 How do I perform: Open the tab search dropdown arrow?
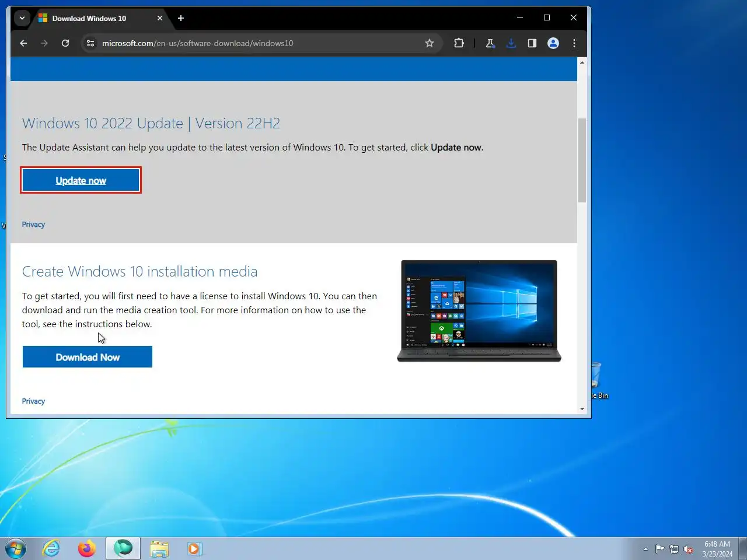(x=22, y=18)
